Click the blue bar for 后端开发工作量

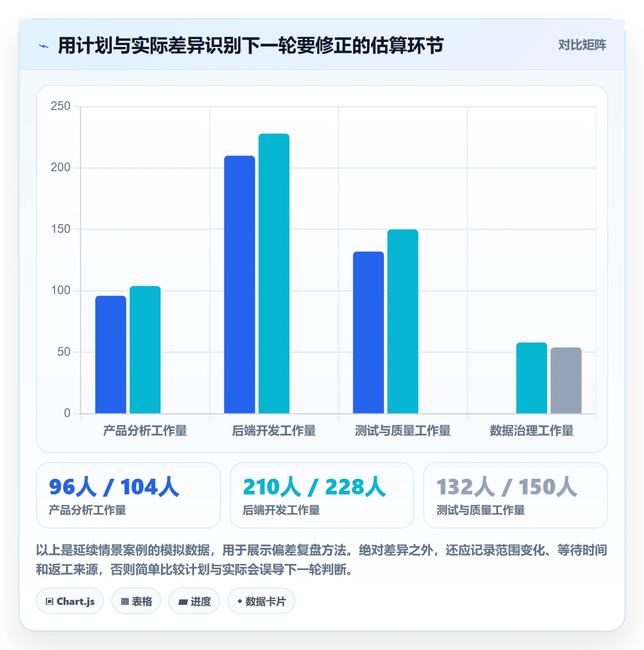point(240,284)
